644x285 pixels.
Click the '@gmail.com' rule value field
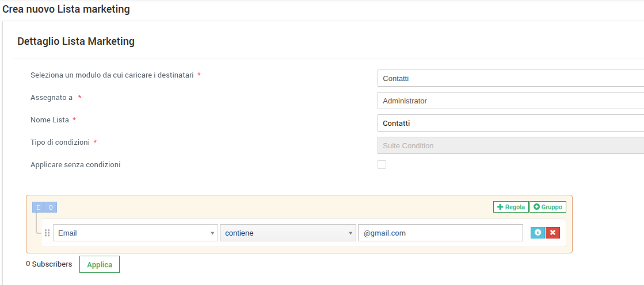(440, 233)
